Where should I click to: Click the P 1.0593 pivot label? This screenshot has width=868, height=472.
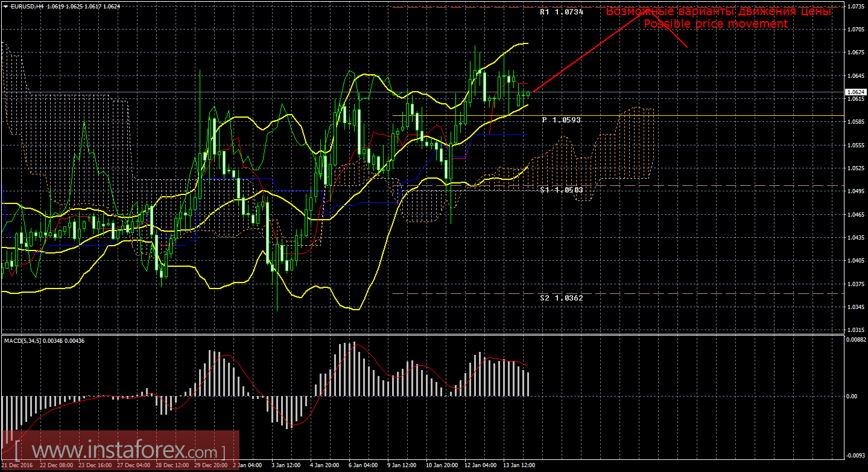(562, 120)
